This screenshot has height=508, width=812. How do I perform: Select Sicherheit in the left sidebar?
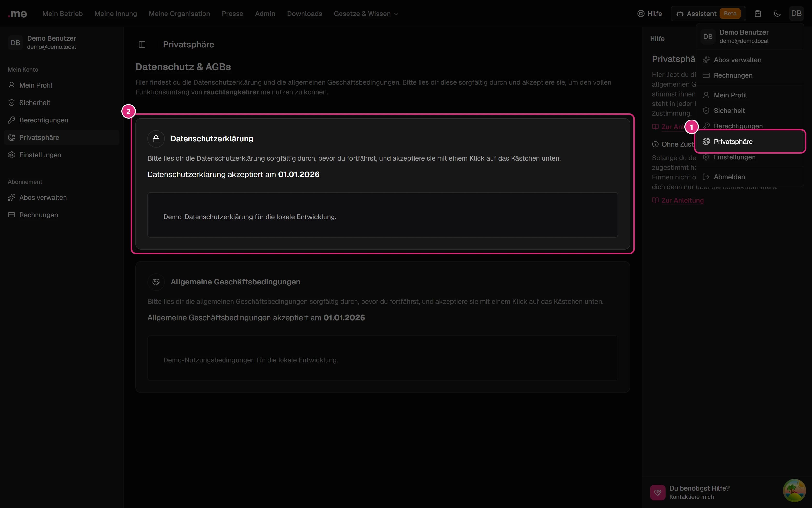(x=62, y=103)
